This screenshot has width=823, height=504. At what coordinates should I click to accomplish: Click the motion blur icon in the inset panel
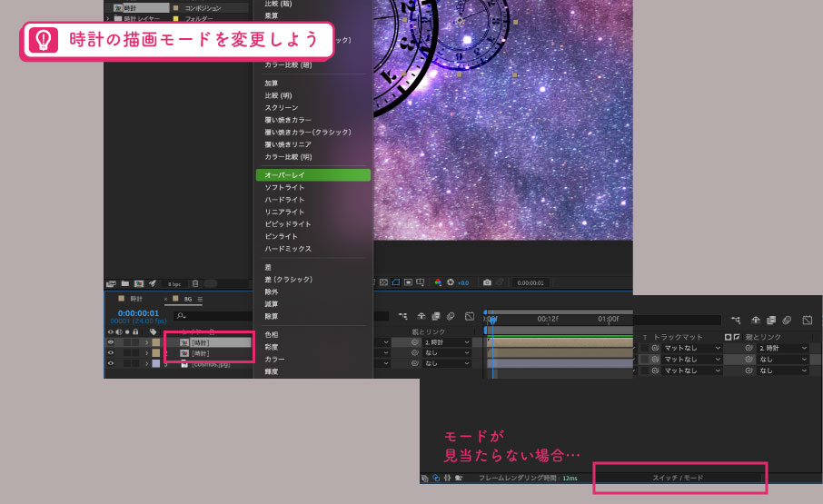(x=787, y=320)
